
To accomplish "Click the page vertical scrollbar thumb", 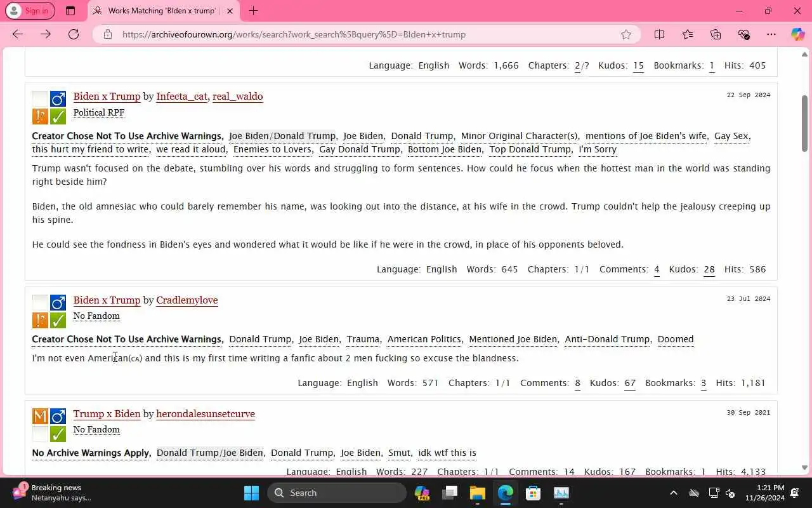I will (805, 123).
